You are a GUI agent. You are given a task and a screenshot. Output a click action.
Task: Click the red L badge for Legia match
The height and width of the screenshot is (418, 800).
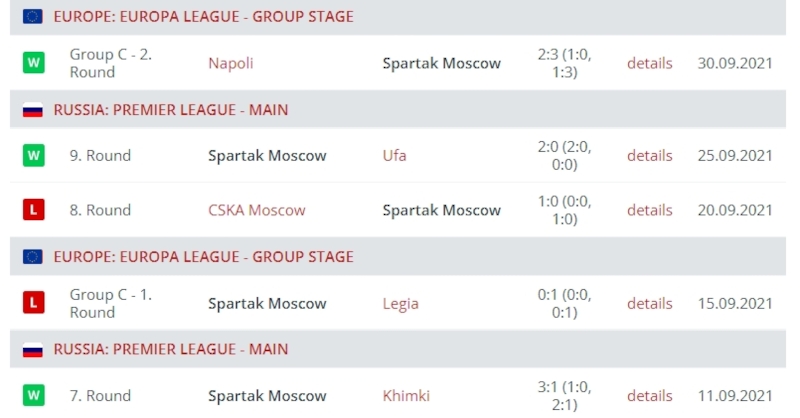pyautogui.click(x=33, y=303)
